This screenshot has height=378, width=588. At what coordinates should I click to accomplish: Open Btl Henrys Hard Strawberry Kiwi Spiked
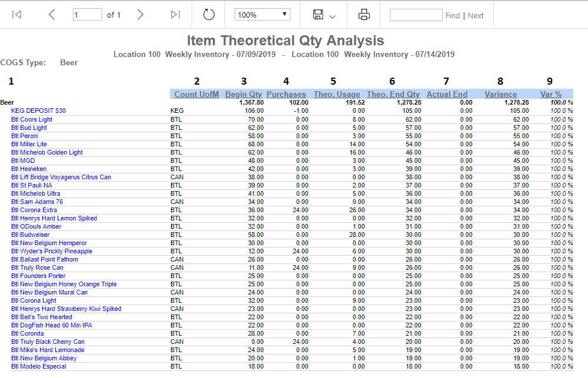[x=66, y=309]
